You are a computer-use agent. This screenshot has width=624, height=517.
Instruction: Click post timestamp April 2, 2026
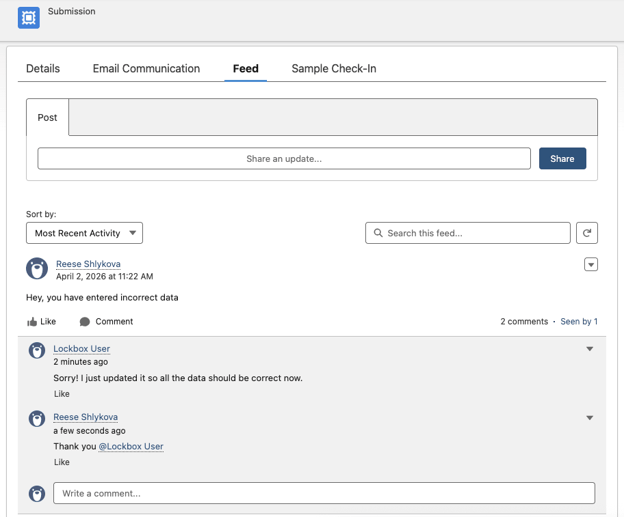point(105,276)
